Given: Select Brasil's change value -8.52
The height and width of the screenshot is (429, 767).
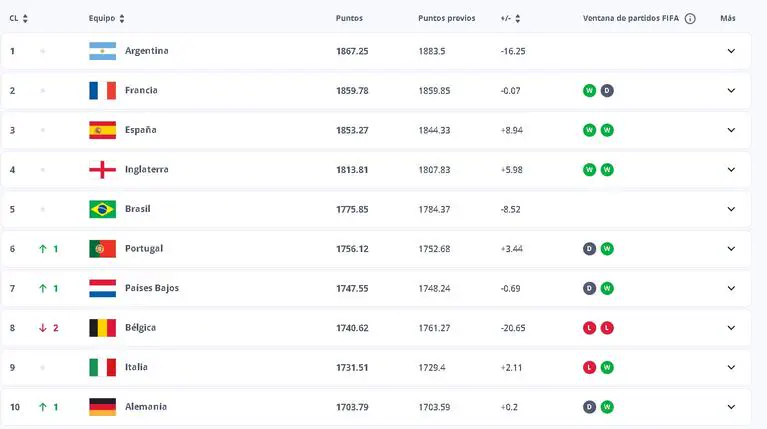Looking at the screenshot, I should (x=511, y=210).
